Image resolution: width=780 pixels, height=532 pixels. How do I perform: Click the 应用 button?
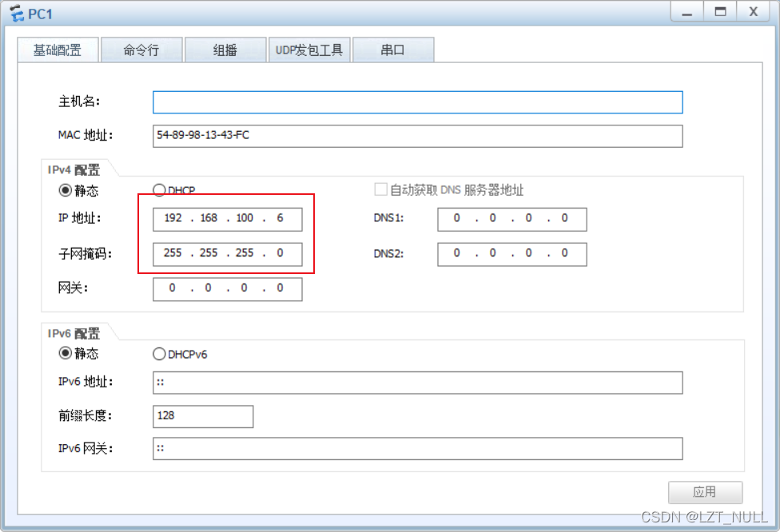click(706, 492)
